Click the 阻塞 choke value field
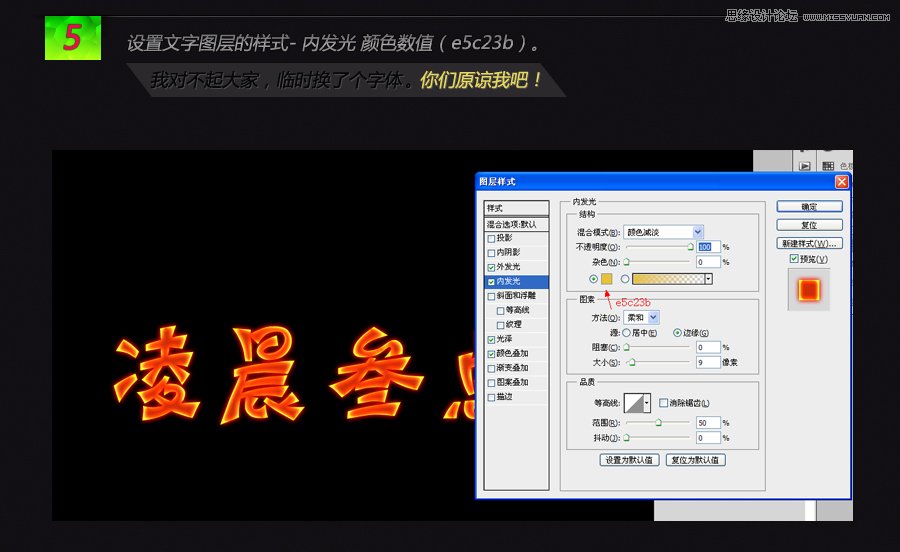900x552 pixels. [x=708, y=347]
